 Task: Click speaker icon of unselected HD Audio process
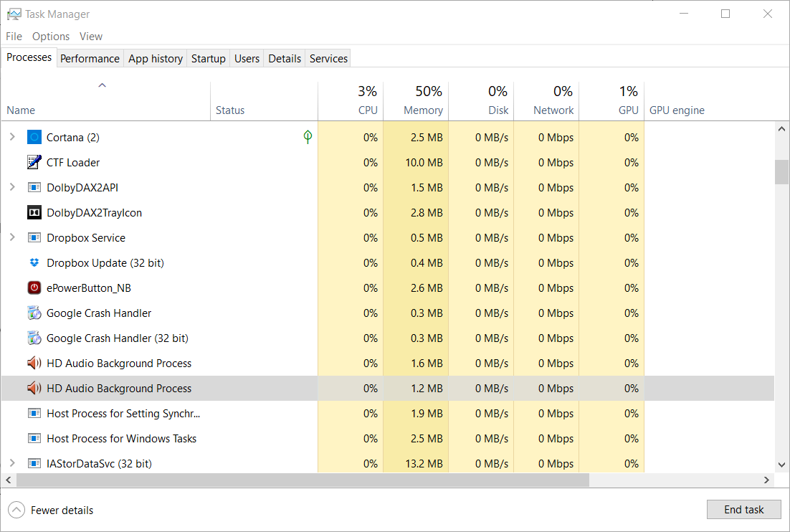(x=34, y=363)
